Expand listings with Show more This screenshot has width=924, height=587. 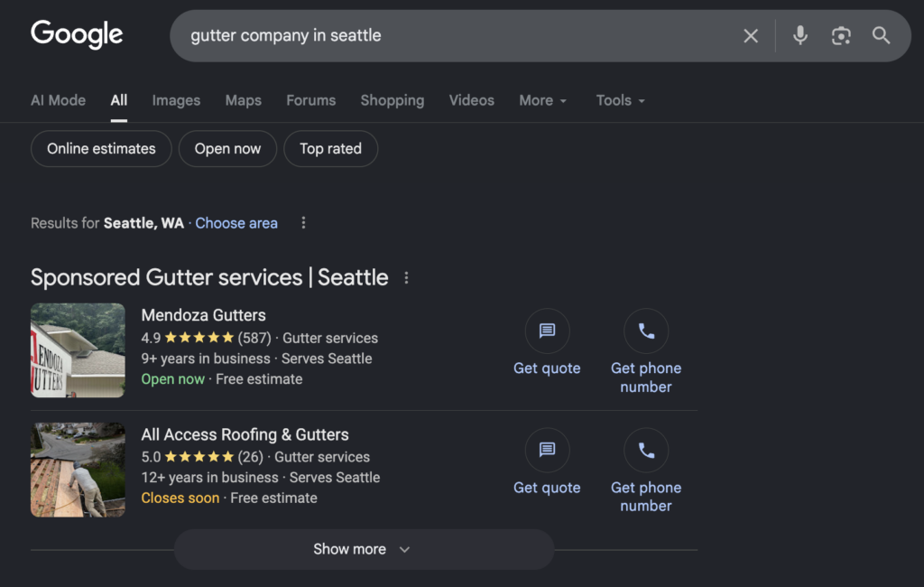tap(365, 549)
